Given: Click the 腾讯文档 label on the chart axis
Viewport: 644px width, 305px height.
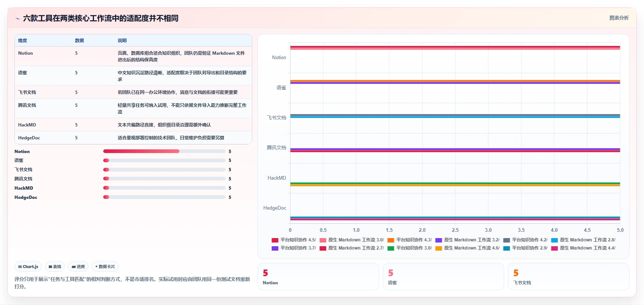Looking at the screenshot, I should [276, 148].
